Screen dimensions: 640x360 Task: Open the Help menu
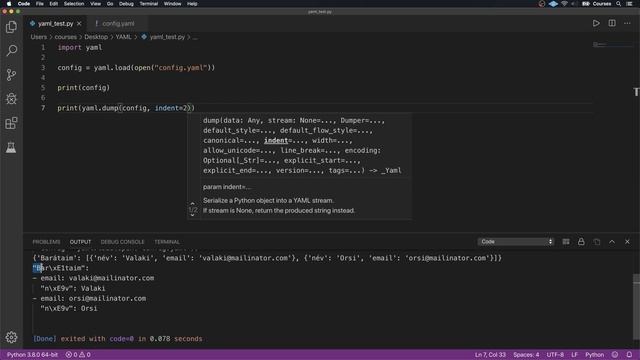coord(192,4)
